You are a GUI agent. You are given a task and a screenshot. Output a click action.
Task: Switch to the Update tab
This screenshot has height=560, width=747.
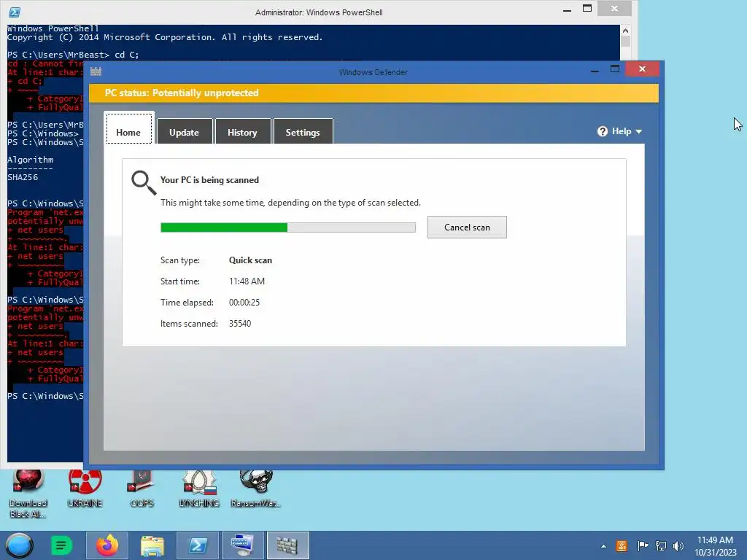185,132
